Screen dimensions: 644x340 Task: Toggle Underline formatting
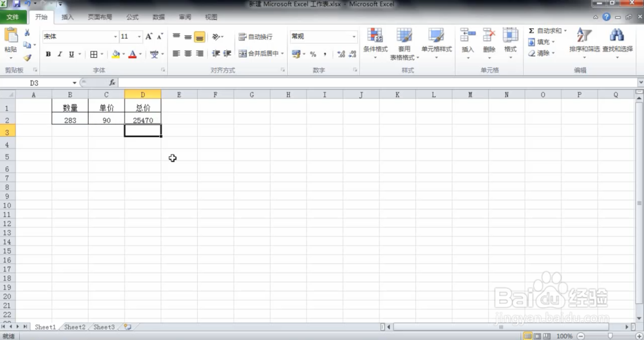click(71, 54)
